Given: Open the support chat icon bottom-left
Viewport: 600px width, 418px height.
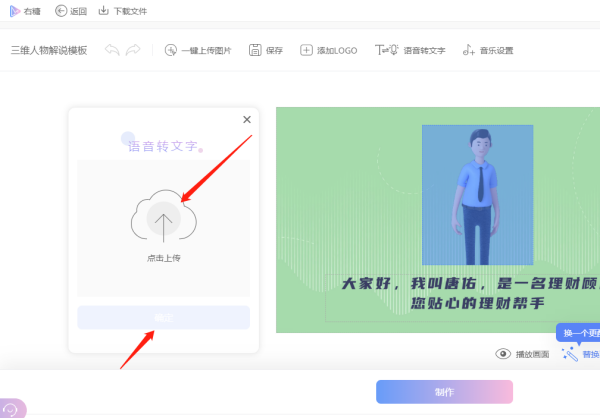Looking at the screenshot, I should pyautogui.click(x=10, y=409).
